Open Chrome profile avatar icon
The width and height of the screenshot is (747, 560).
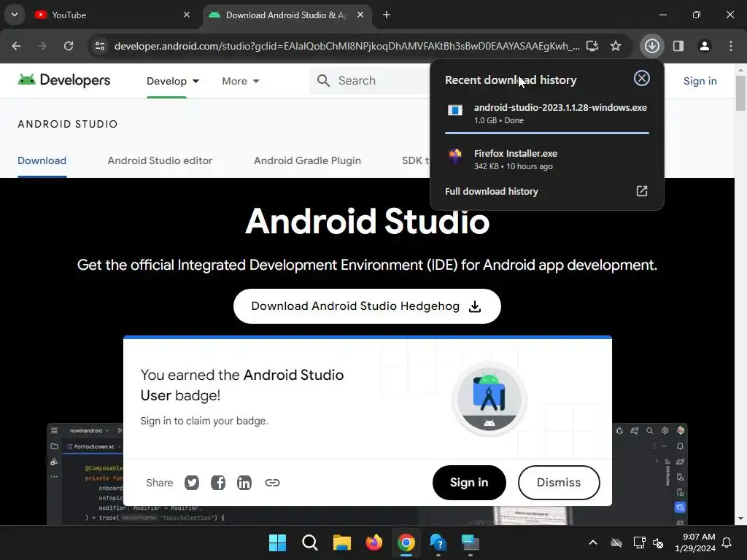click(x=704, y=46)
